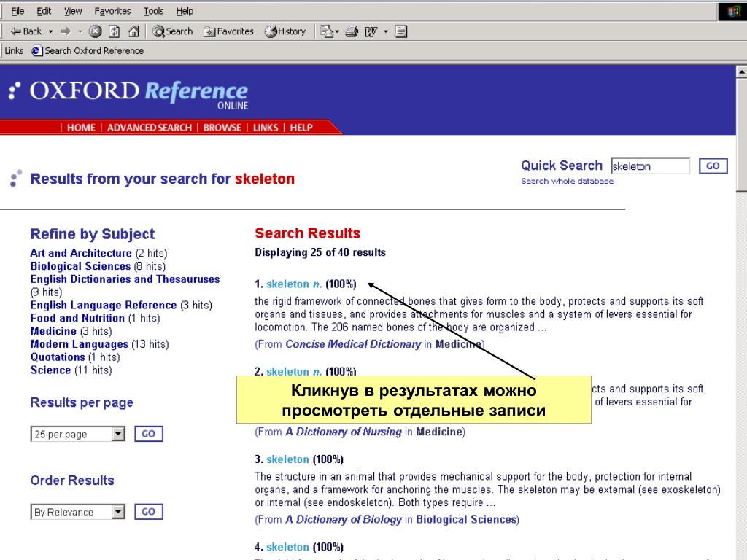This screenshot has width=747, height=560.
Task: Refine by Biological Sciences subject
Action: point(80,266)
